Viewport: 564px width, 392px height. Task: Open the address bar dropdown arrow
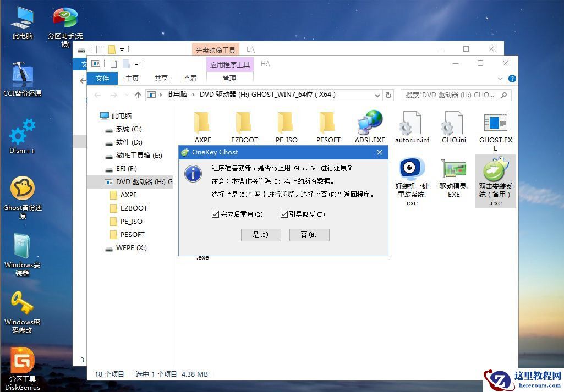coord(377,95)
